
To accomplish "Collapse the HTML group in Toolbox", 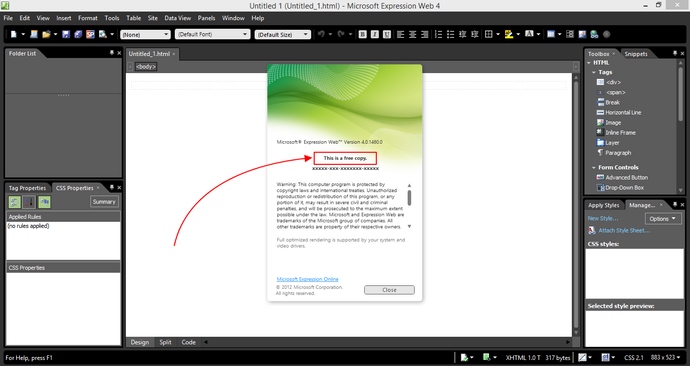I will tap(589, 63).
